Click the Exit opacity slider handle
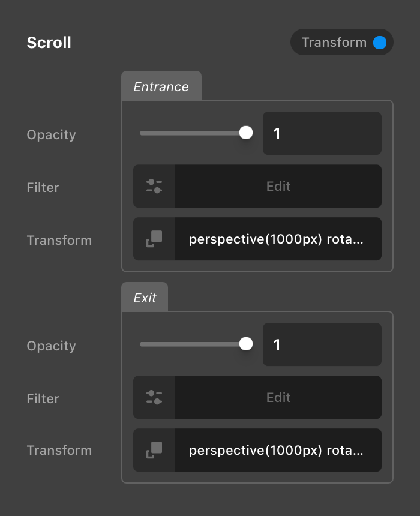Image resolution: width=420 pixels, height=516 pixels. pyautogui.click(x=245, y=344)
